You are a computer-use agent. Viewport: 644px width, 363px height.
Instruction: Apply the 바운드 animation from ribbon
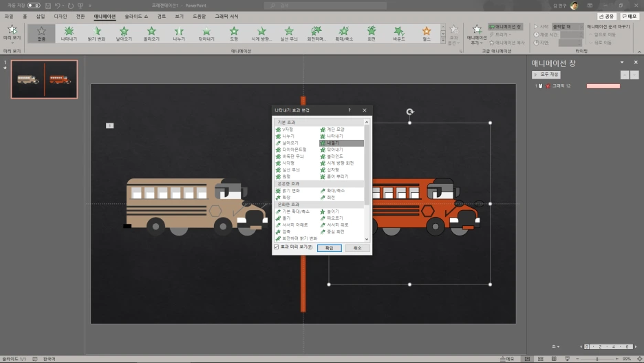click(399, 33)
